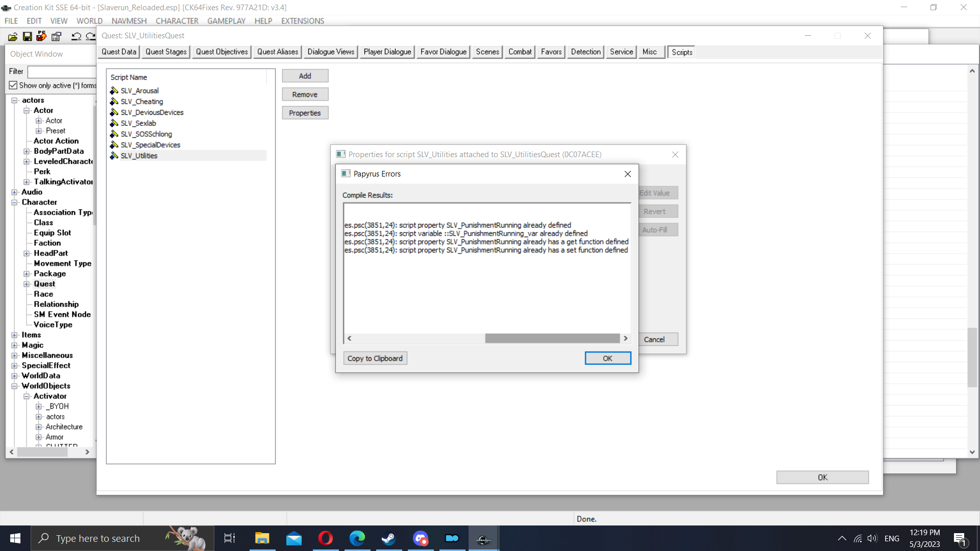Screen dimensions: 980x551
Task: Click the red PC version control toolbar icon
Action: (41, 36)
